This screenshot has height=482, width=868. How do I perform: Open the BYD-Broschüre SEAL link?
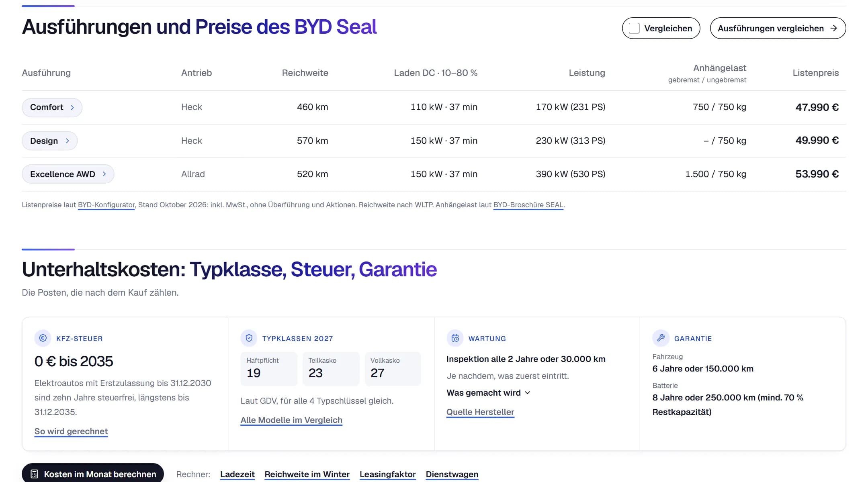coord(528,205)
